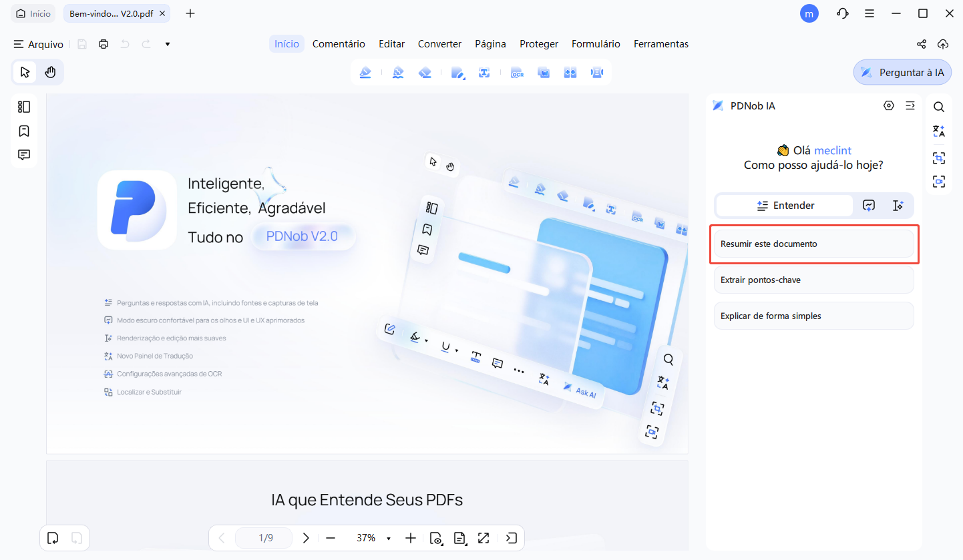This screenshot has height=560, width=963.
Task: Toggle the Perguntar à IA panel
Action: pyautogui.click(x=902, y=72)
